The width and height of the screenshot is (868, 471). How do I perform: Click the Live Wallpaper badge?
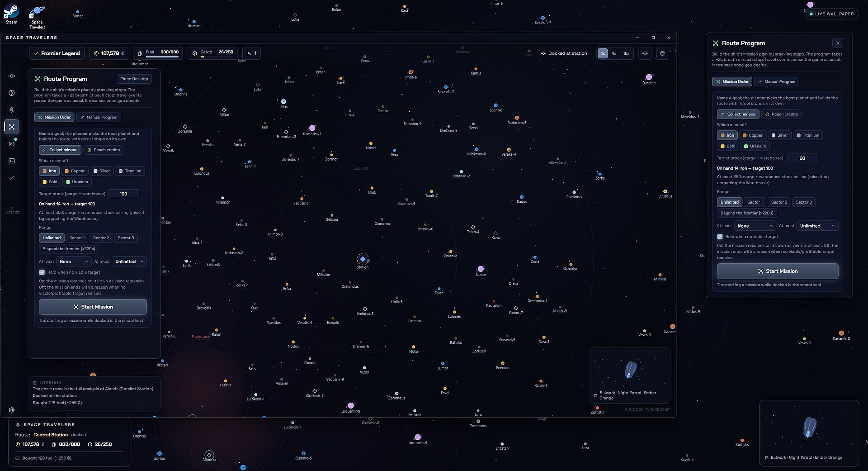tap(831, 14)
